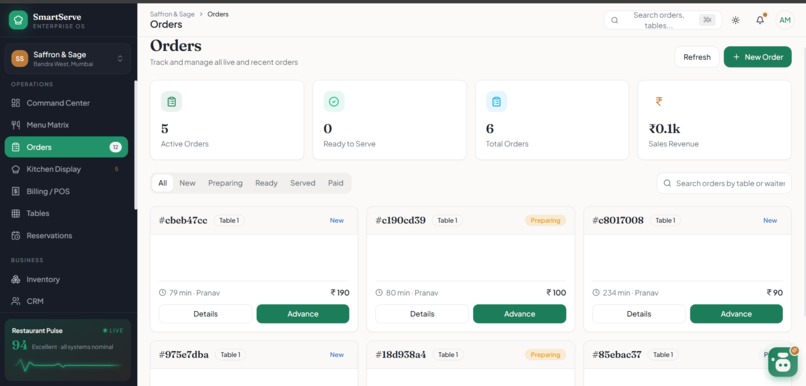Viewport: 806px width, 386px height.
Task: Click the Restaurant Pulse widget
Action: click(x=67, y=350)
